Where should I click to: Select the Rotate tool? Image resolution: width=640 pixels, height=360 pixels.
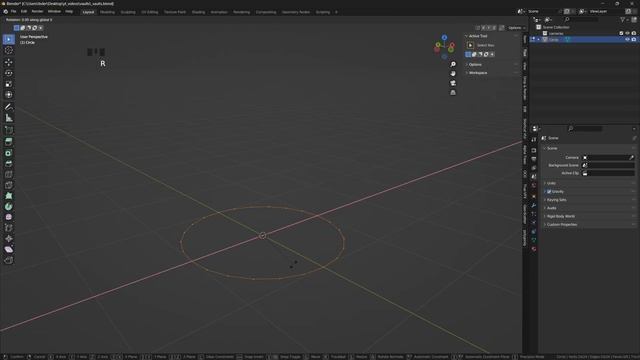[x=9, y=73]
